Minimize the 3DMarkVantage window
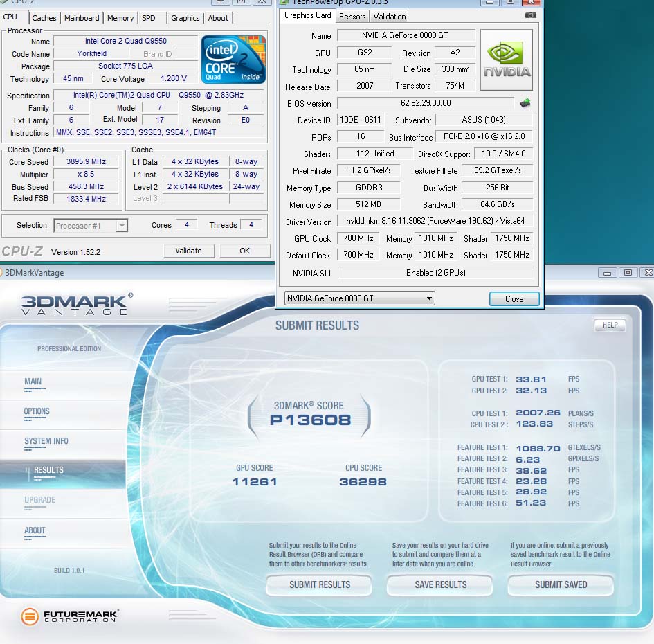Image resolution: width=654 pixels, height=644 pixels. [607, 273]
